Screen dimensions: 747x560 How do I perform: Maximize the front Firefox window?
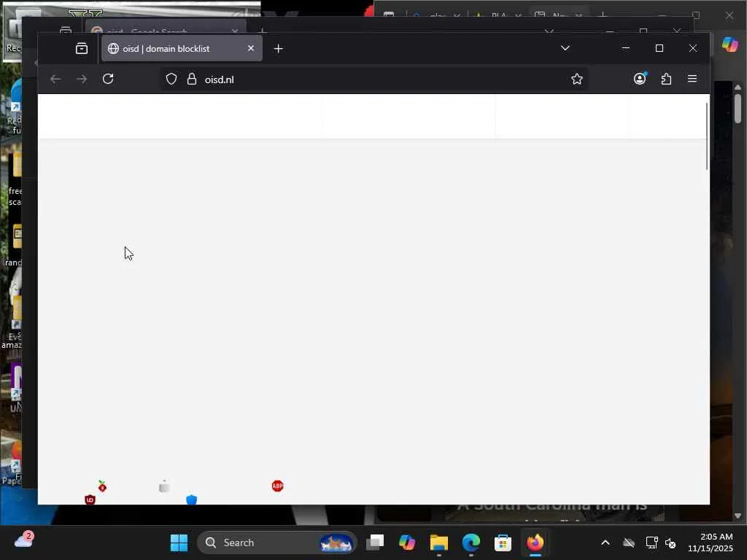[659, 48]
